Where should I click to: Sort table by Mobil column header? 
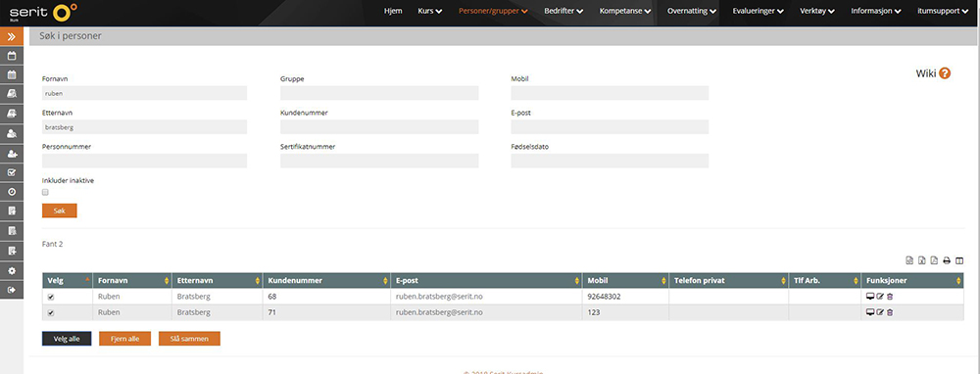625,280
